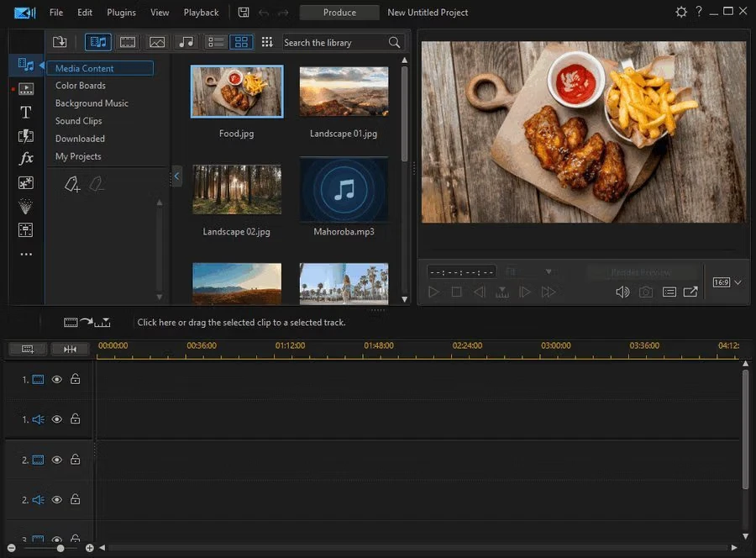Open the Title Room text icon

[x=26, y=112]
